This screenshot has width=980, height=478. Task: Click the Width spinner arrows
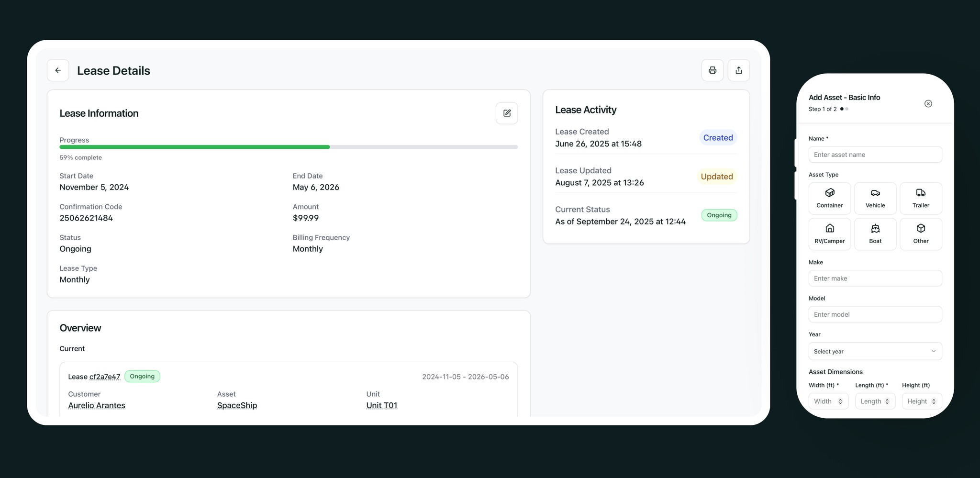pos(840,401)
